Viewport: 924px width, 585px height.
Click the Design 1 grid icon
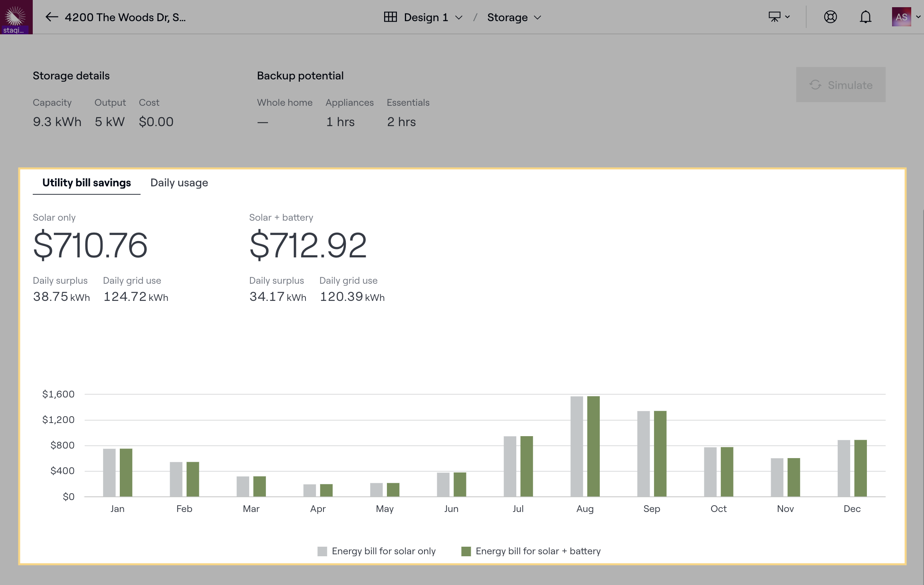[x=390, y=17]
